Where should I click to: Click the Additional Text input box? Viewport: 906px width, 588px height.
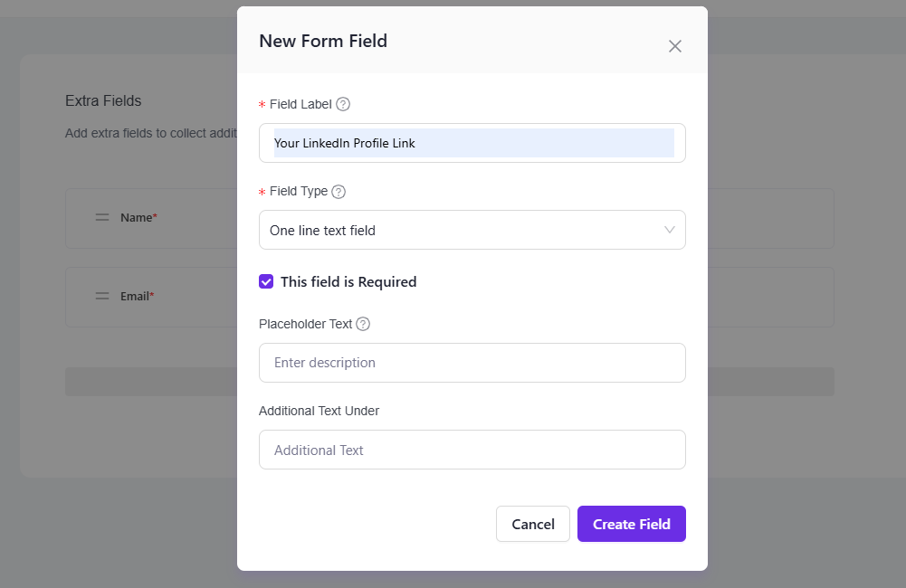click(x=472, y=450)
